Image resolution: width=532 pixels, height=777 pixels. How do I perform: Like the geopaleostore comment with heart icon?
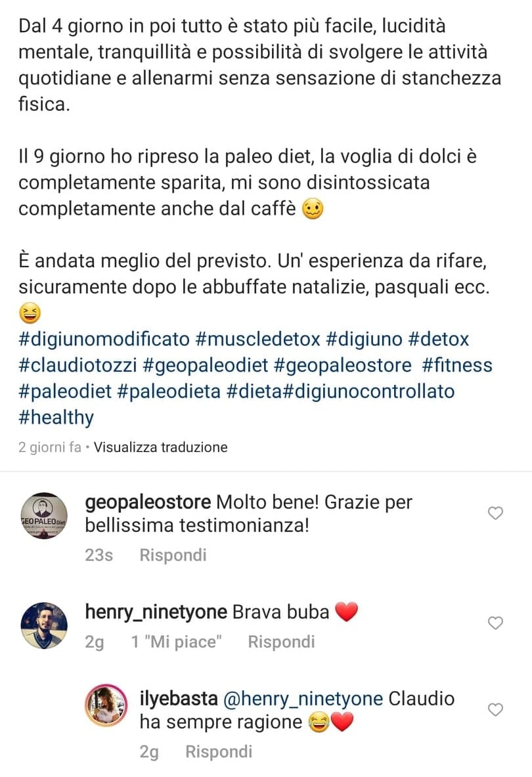coord(495,513)
